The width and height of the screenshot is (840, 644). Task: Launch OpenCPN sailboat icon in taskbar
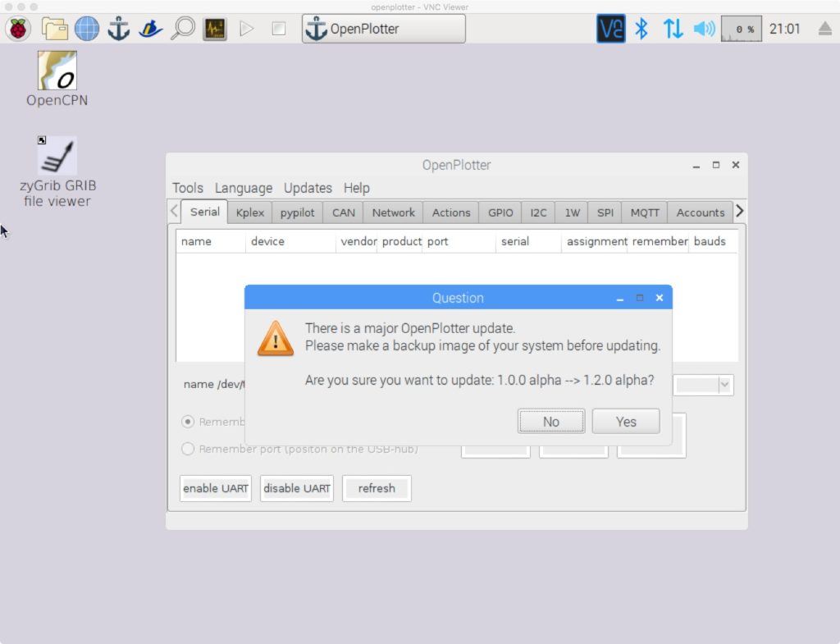point(151,30)
